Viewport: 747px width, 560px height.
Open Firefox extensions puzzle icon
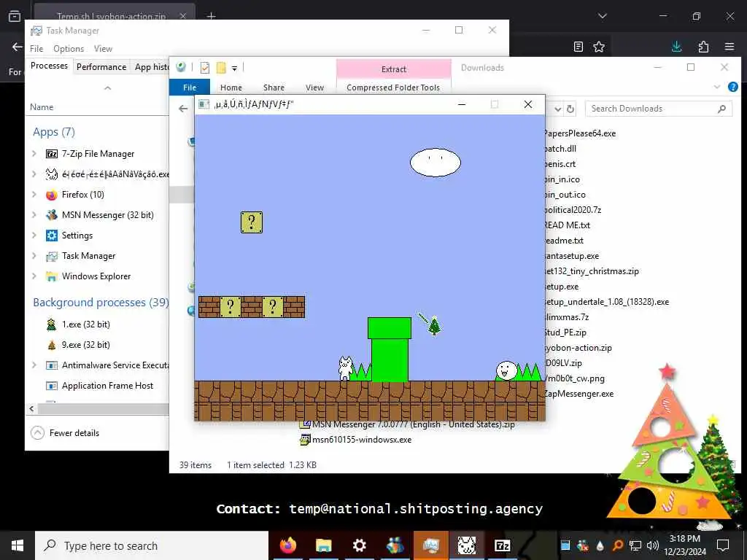tap(703, 46)
